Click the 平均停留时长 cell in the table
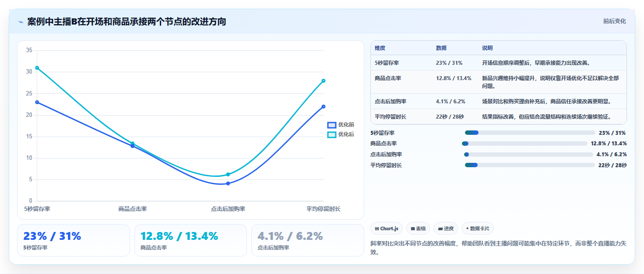The width and height of the screenshot is (644, 274). pyautogui.click(x=391, y=117)
